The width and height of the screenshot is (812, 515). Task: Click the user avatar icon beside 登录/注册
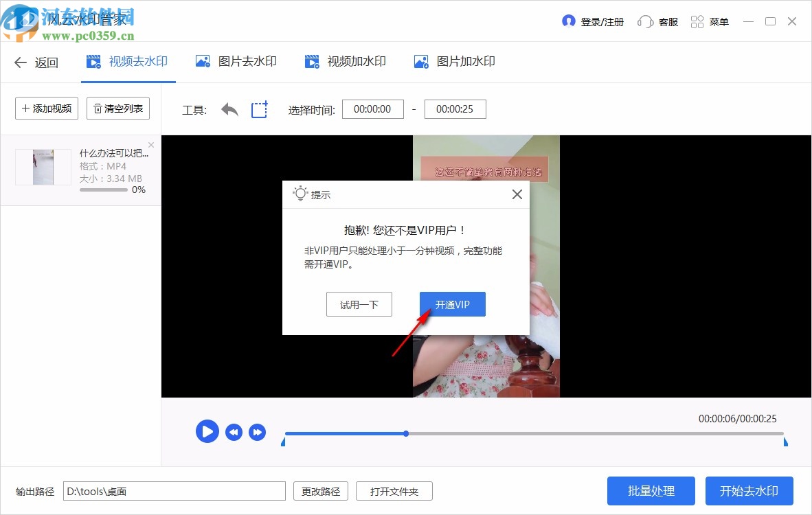[569, 21]
